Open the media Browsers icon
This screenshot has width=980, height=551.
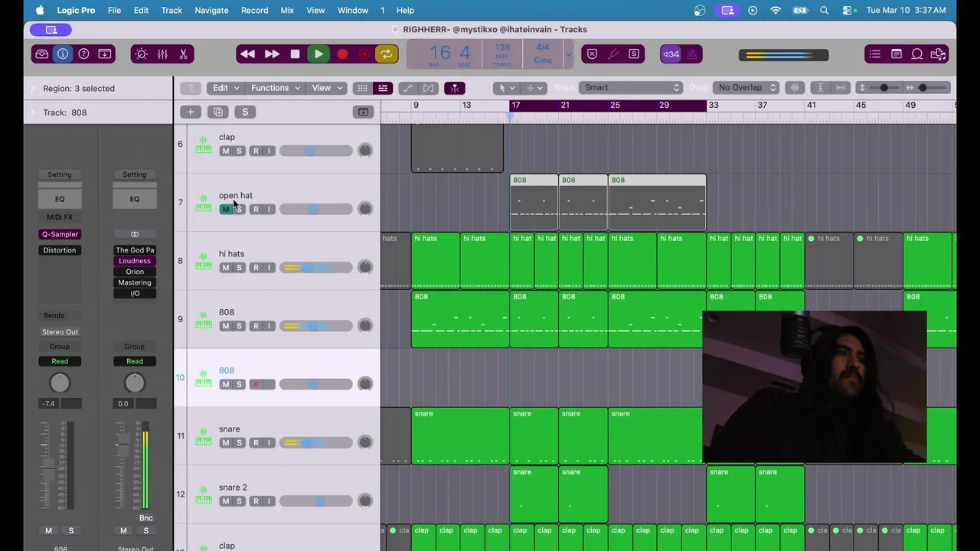(938, 54)
